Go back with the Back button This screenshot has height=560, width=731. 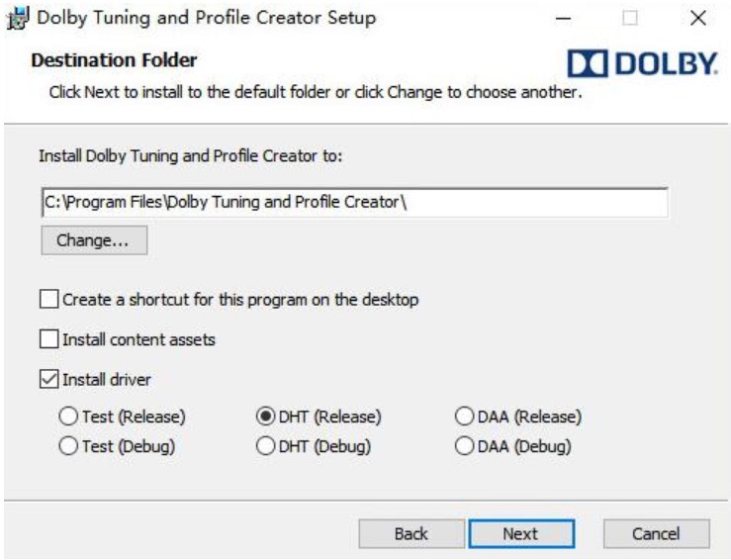coord(411,533)
